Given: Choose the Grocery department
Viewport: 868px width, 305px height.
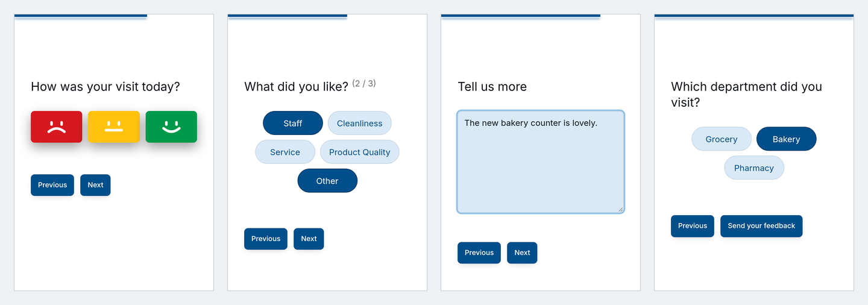Looking at the screenshot, I should tap(722, 139).
